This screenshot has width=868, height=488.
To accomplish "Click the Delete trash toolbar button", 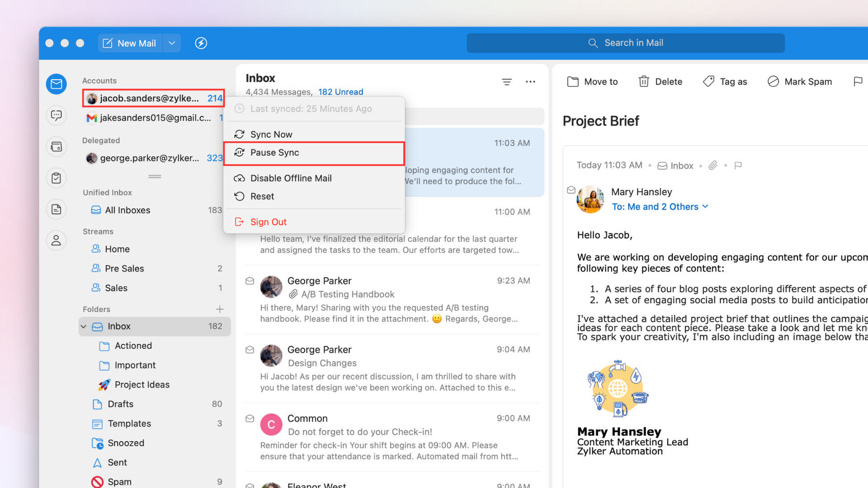I will (660, 82).
